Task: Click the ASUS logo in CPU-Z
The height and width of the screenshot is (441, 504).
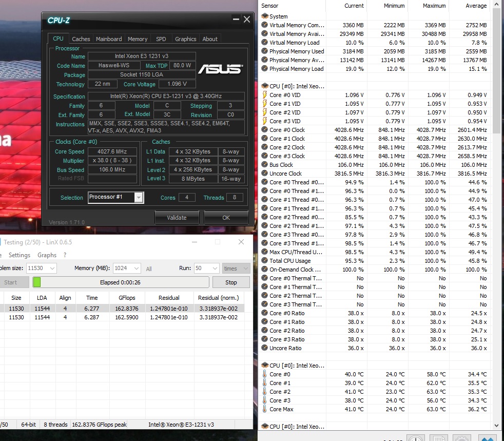Action: [x=221, y=69]
